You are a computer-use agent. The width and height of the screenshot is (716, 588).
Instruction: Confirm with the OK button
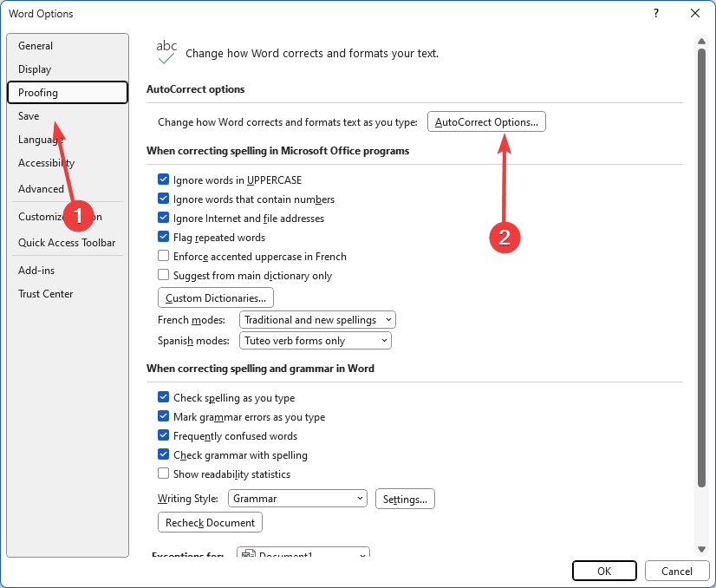pyautogui.click(x=604, y=572)
